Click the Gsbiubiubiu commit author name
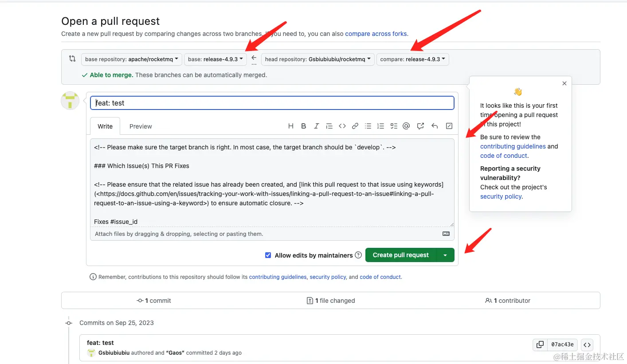 point(114,353)
